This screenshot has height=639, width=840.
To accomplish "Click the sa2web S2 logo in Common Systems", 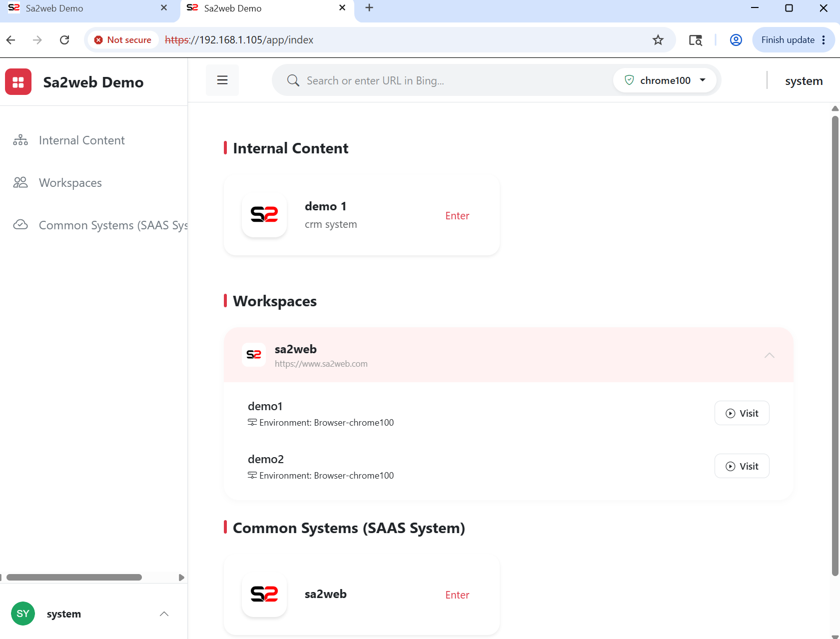I will point(264,594).
